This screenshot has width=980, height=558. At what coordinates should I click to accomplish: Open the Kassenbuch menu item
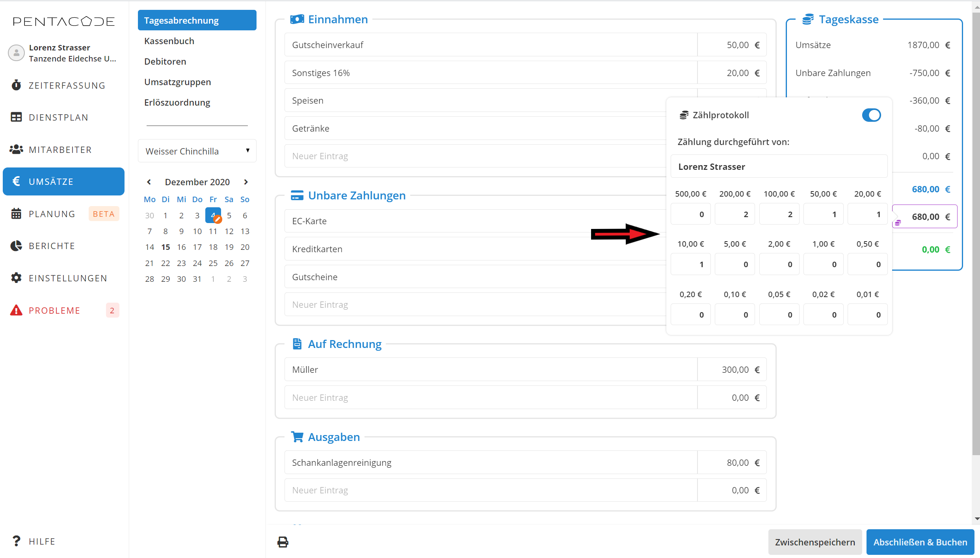coord(169,41)
